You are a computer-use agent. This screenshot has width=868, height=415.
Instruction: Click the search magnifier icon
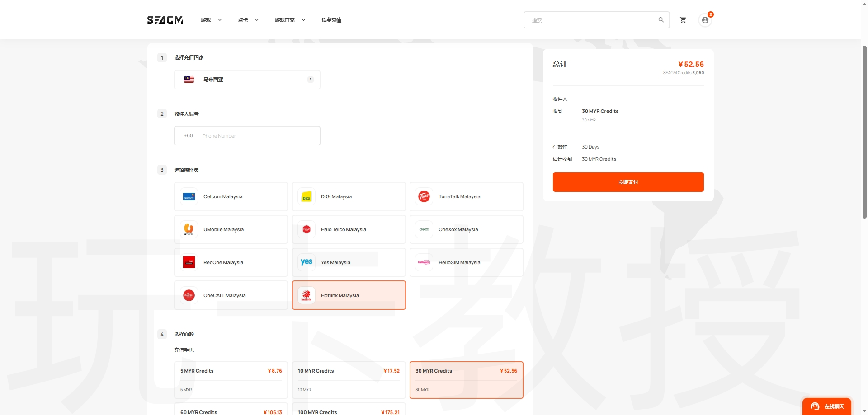661,19
